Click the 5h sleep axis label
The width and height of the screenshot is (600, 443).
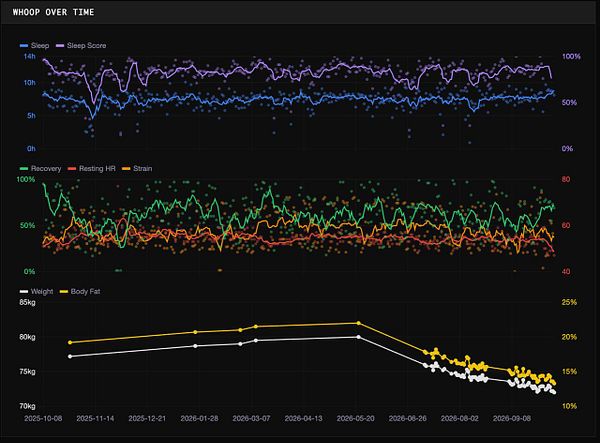(x=31, y=116)
